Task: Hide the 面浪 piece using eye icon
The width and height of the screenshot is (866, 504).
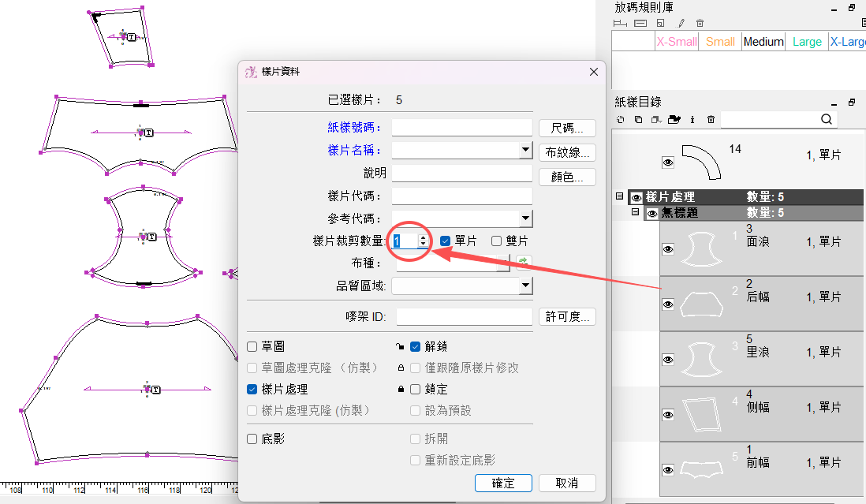Action: coord(668,249)
